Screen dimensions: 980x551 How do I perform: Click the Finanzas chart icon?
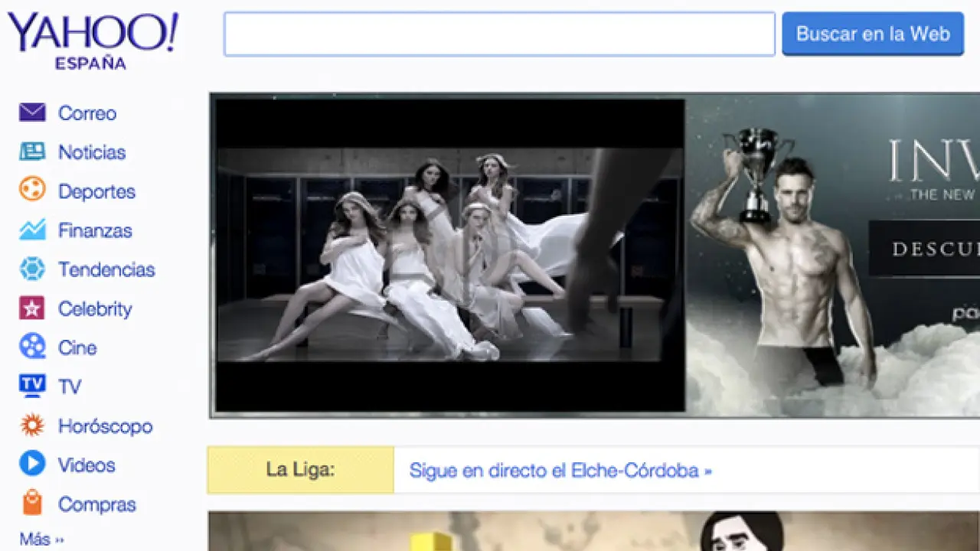[x=32, y=230]
